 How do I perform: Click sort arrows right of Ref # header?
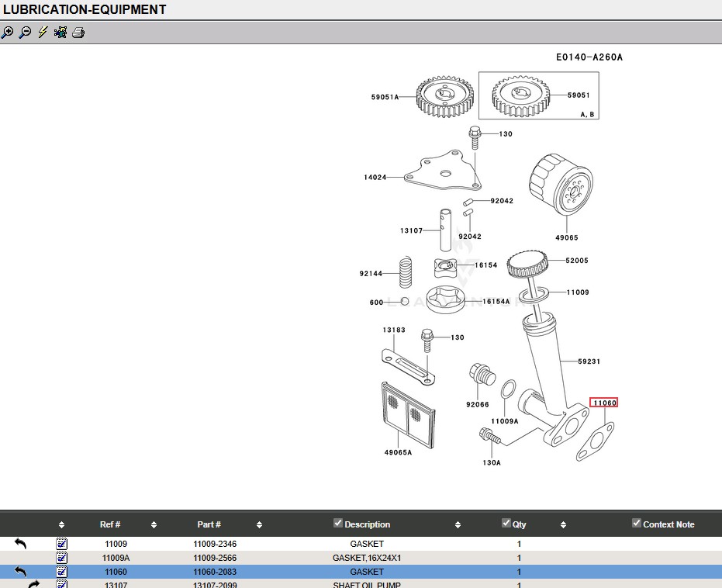[154, 525]
